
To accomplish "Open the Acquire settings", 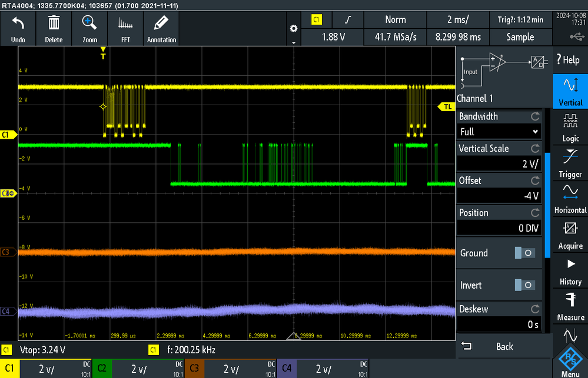I will (570, 234).
